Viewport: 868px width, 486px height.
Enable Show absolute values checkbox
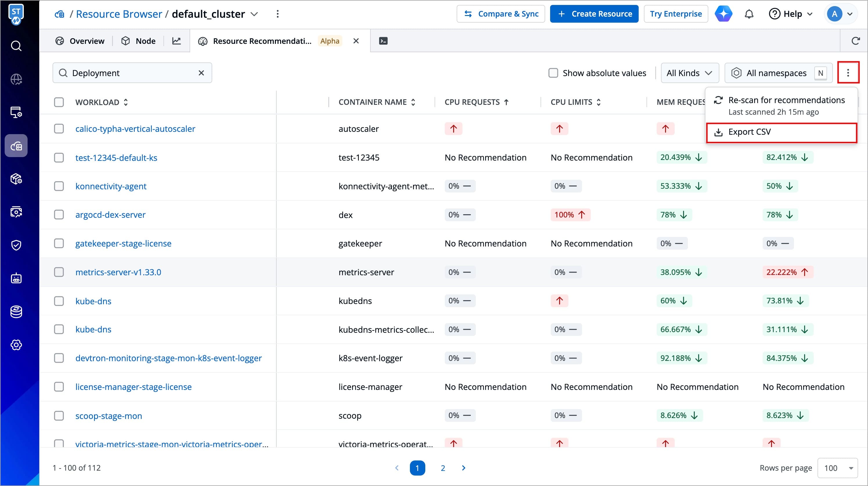(553, 73)
